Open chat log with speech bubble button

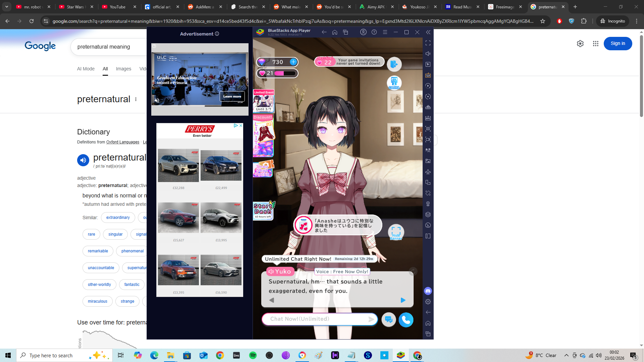pyautogui.click(x=389, y=320)
